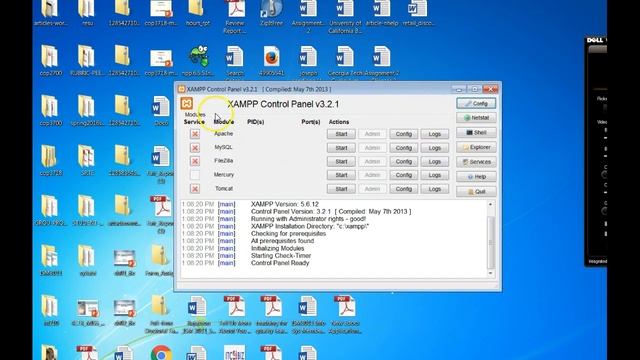Open Config for the Tomcat row

pyautogui.click(x=403, y=189)
